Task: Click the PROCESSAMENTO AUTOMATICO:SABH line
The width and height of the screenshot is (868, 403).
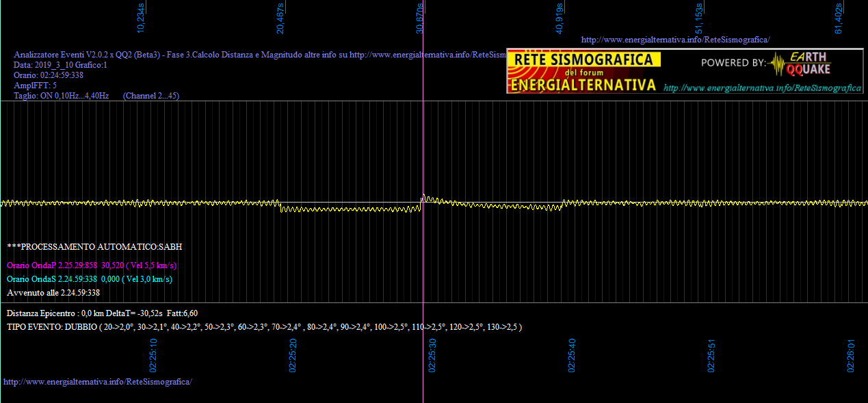Action: pos(94,246)
